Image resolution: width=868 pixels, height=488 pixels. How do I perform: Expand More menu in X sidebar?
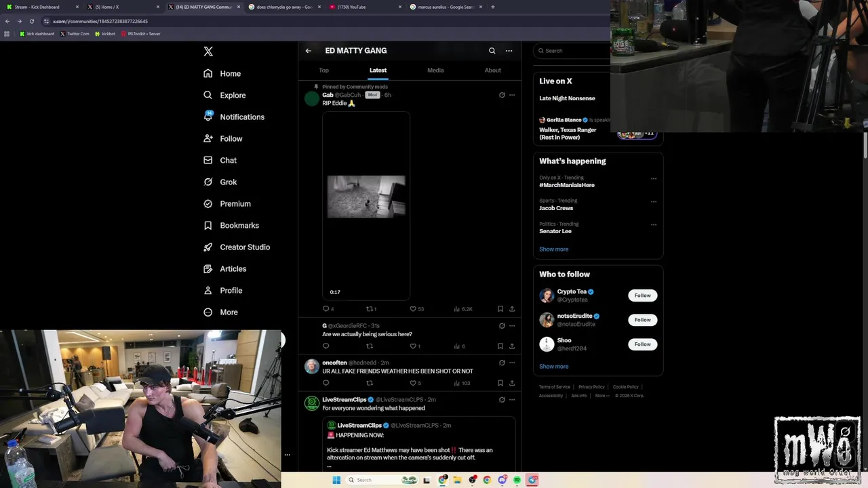pyautogui.click(x=220, y=312)
